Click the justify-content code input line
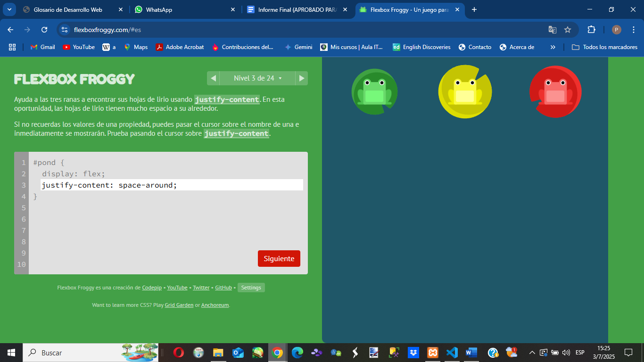The height and width of the screenshot is (362, 644). tap(172, 185)
